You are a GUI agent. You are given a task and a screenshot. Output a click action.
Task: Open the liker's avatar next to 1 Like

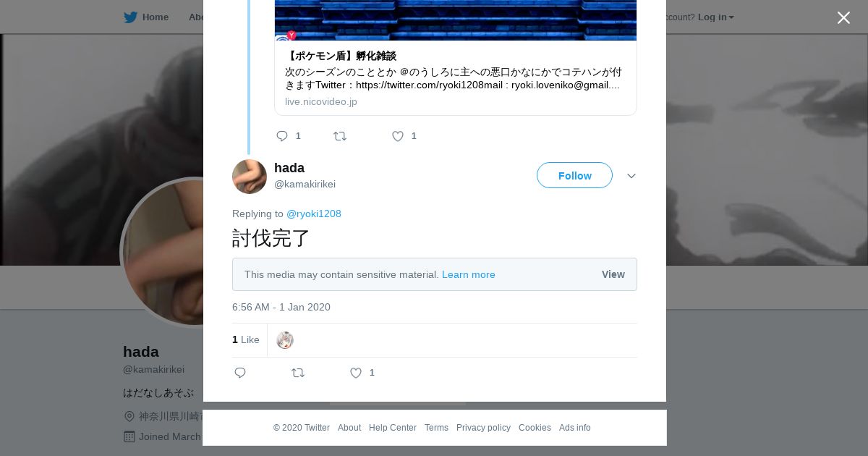(x=285, y=340)
